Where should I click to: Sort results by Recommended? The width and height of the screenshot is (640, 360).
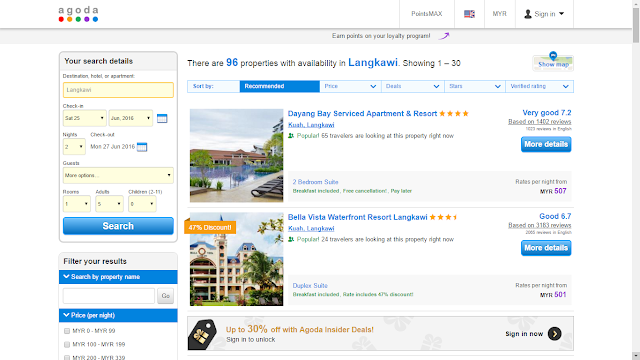280,87
